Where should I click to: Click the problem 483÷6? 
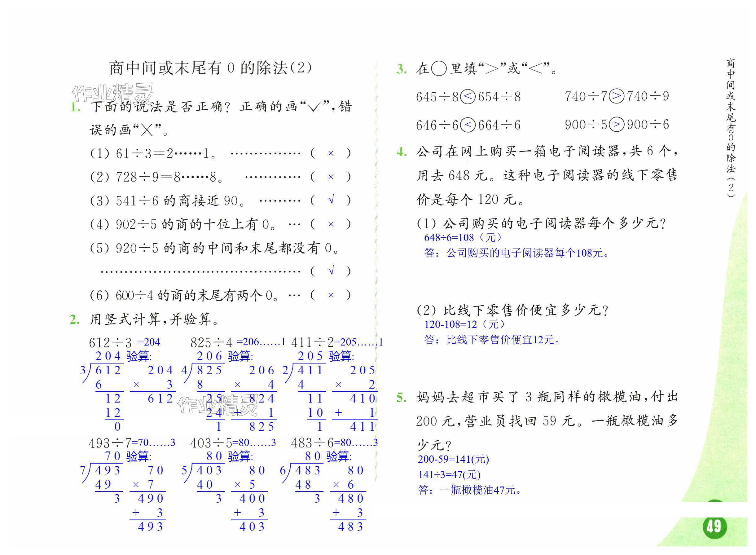[x=313, y=443]
